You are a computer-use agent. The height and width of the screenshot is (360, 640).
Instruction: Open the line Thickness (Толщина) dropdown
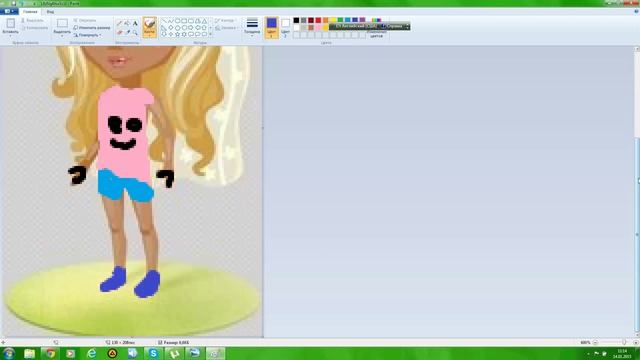pos(252,27)
